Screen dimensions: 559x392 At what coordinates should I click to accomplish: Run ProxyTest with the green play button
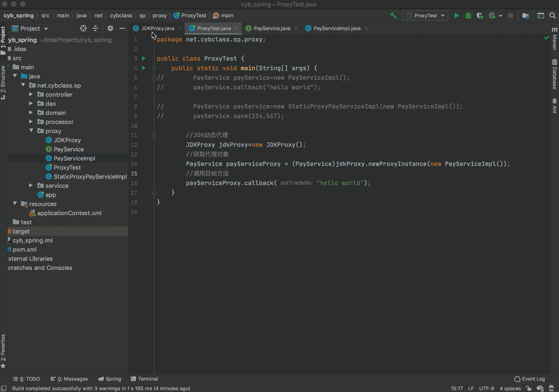(456, 15)
